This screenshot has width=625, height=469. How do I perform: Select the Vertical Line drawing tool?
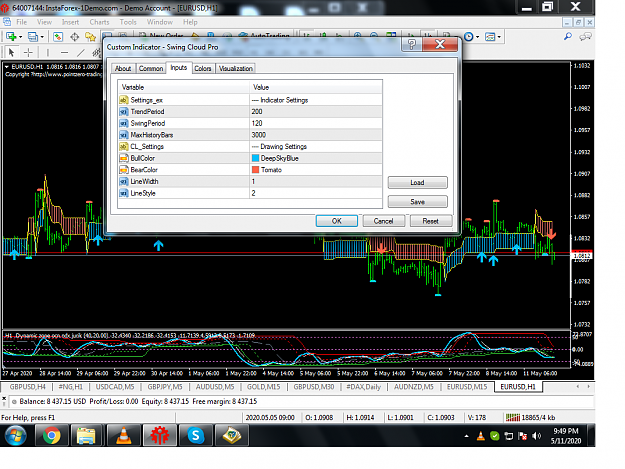click(47, 52)
